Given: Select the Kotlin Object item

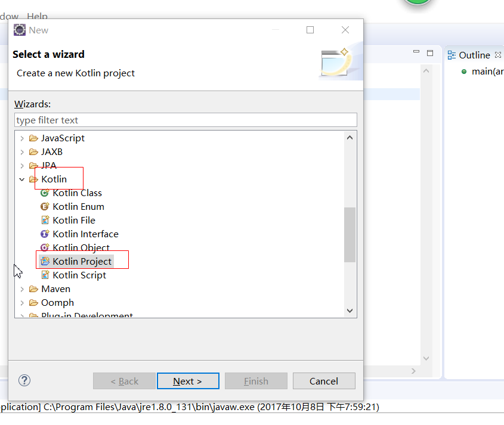Looking at the screenshot, I should click(81, 247).
